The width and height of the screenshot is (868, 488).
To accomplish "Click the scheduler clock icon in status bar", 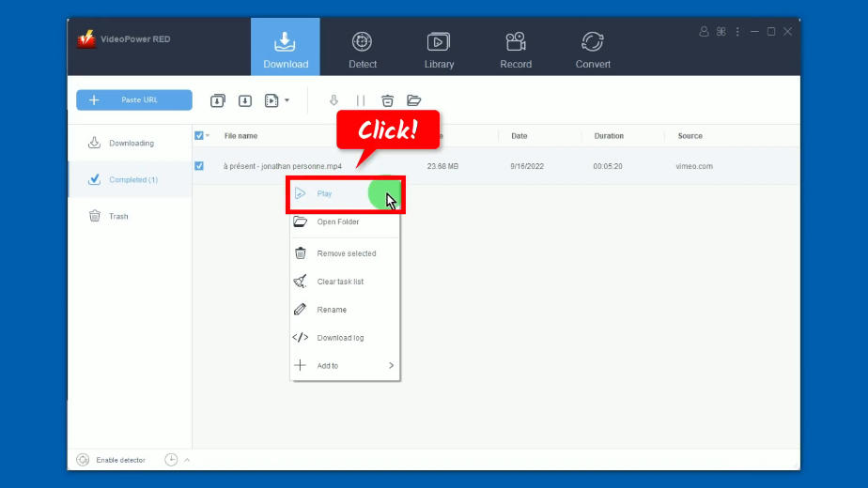I will [x=171, y=460].
